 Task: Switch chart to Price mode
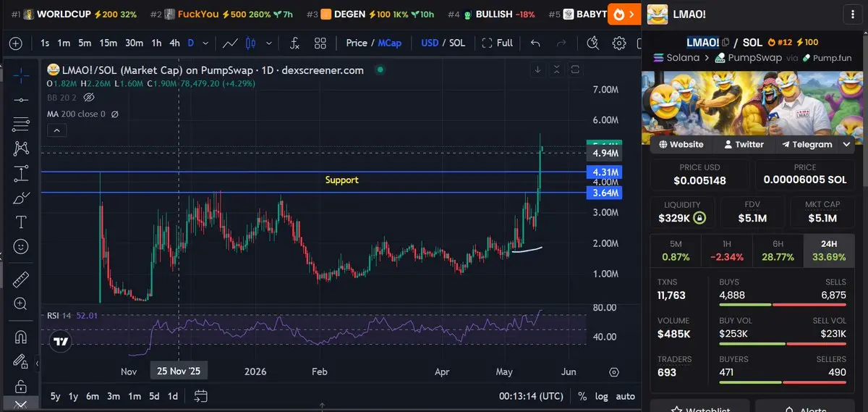pyautogui.click(x=357, y=43)
